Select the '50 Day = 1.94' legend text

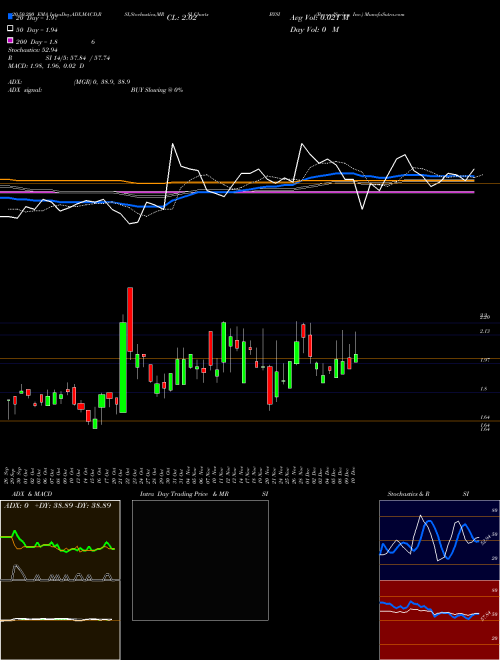(x=36, y=30)
